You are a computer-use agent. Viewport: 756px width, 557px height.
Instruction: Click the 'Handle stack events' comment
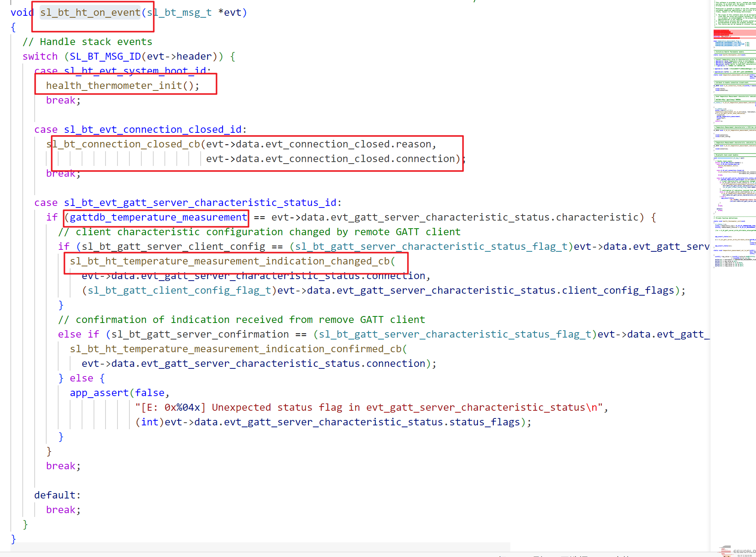pos(87,42)
